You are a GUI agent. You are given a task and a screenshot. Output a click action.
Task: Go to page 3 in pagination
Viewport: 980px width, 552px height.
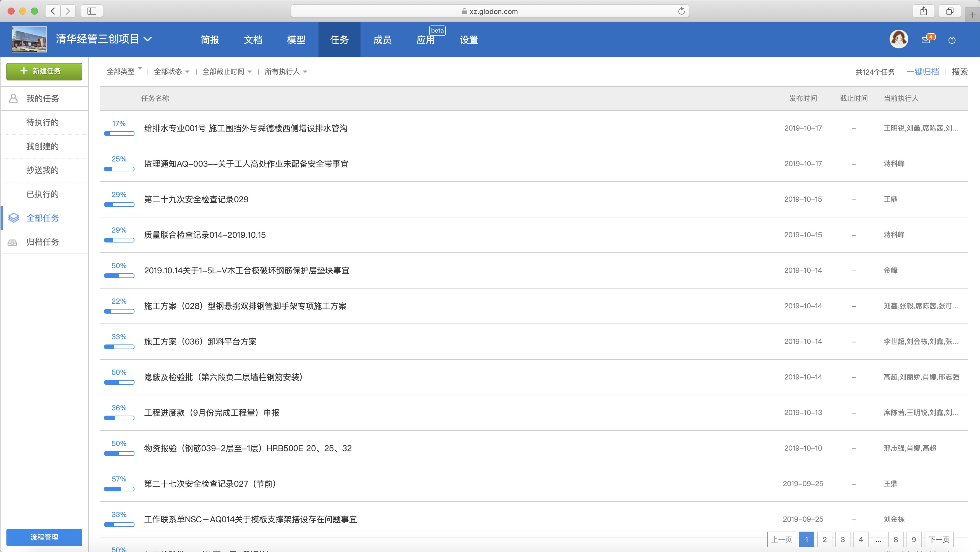[x=843, y=539]
